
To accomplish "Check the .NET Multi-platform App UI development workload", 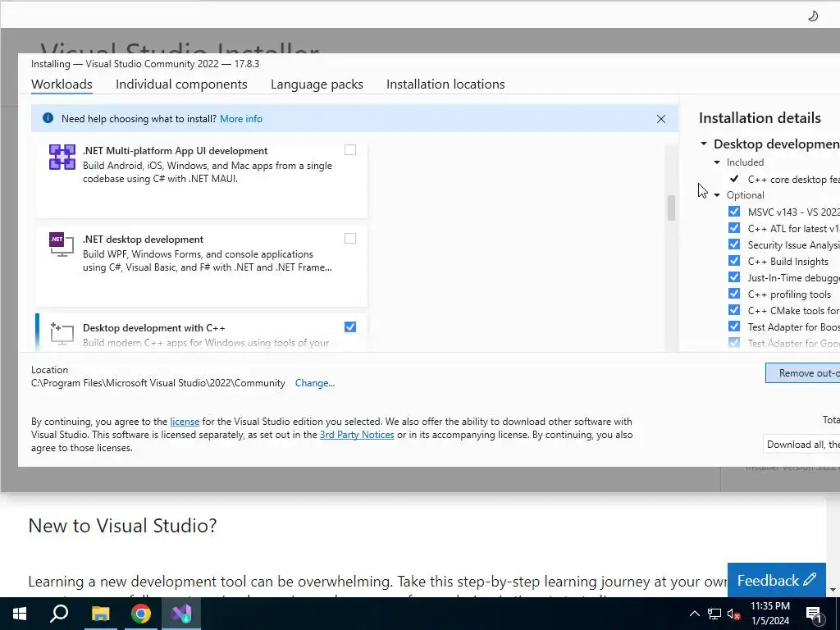I will (x=349, y=150).
